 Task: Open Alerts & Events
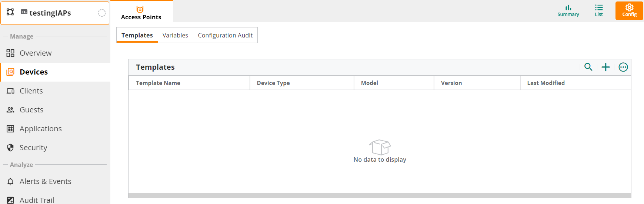tap(45, 181)
